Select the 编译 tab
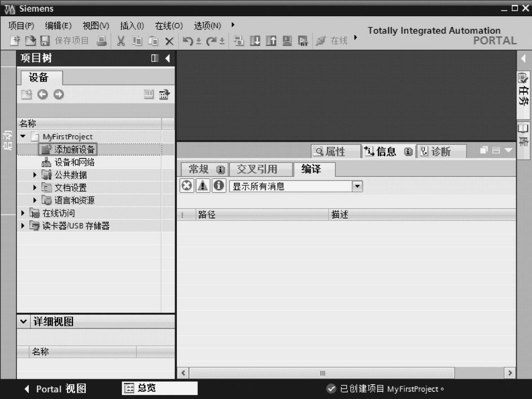This screenshot has width=532, height=399. point(314,169)
